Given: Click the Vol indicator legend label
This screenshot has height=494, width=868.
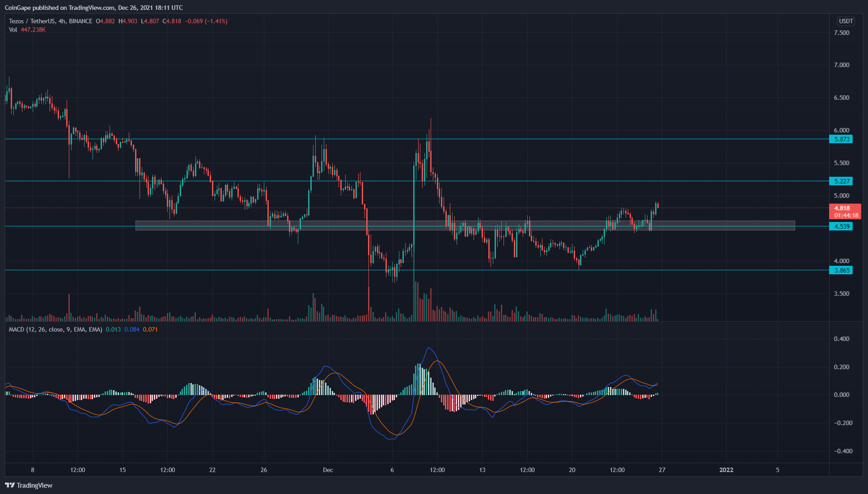Looking at the screenshot, I should pos(13,30).
